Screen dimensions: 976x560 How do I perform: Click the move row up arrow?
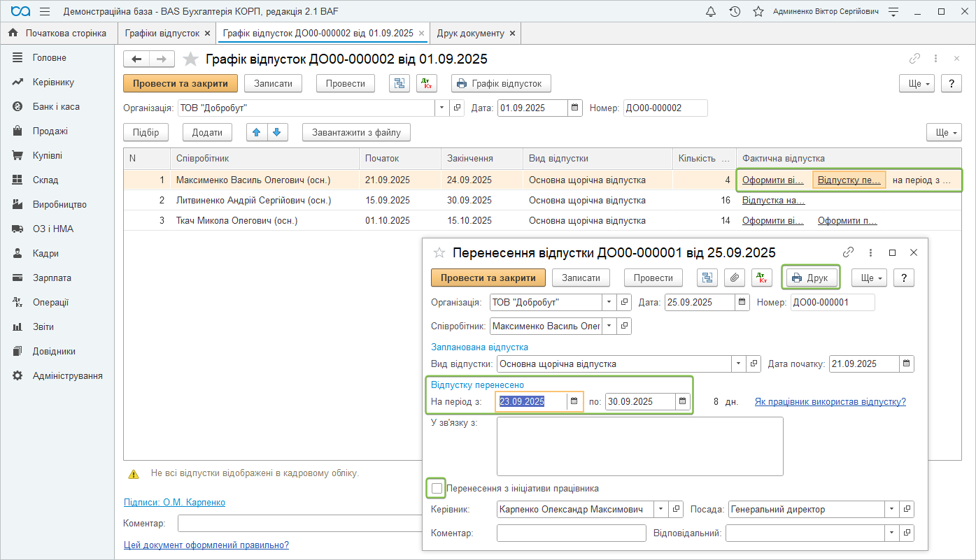(x=257, y=132)
